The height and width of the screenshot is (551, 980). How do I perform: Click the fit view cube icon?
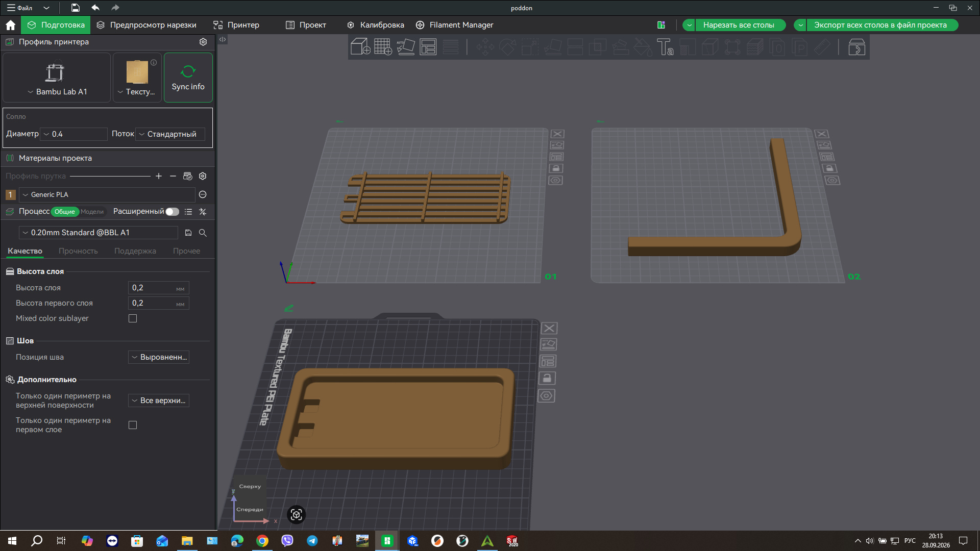tap(297, 515)
